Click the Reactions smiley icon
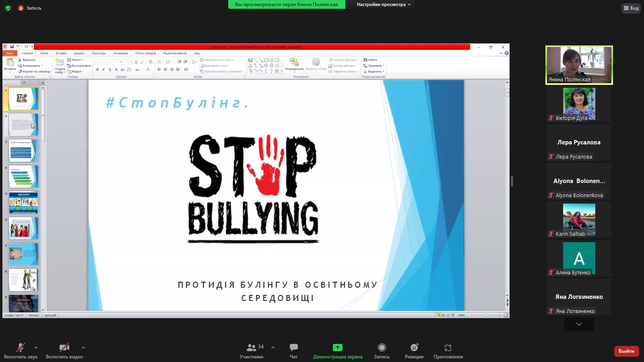This screenshot has width=644, height=362. coord(414,348)
